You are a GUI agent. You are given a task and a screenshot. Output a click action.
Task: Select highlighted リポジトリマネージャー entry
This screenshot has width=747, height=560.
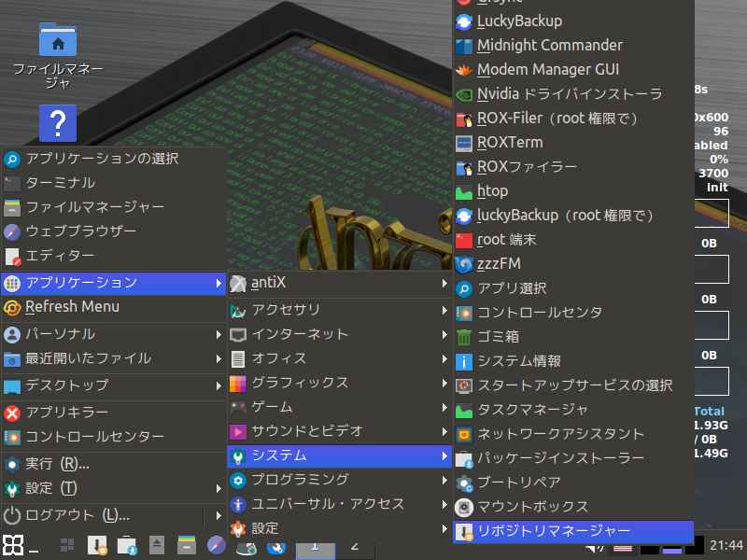point(573,531)
